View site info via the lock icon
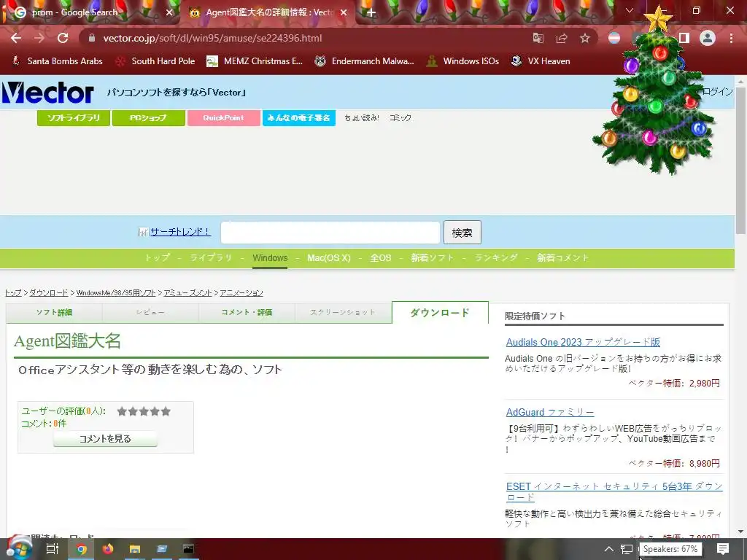Viewport: 747px width, 560px height. [x=91, y=38]
